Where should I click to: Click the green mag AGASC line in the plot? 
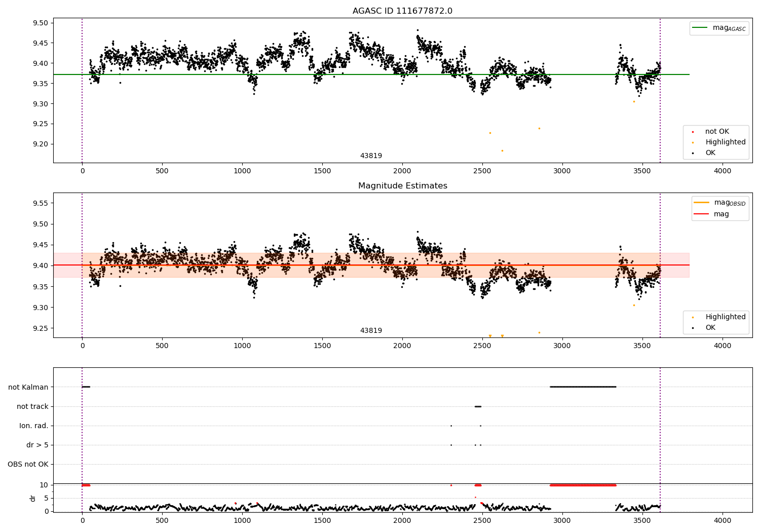pos(371,74)
